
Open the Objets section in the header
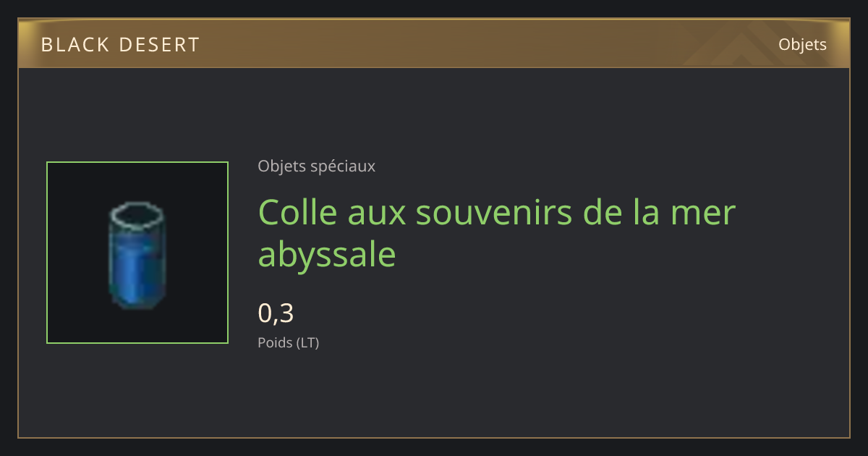pyautogui.click(x=802, y=44)
